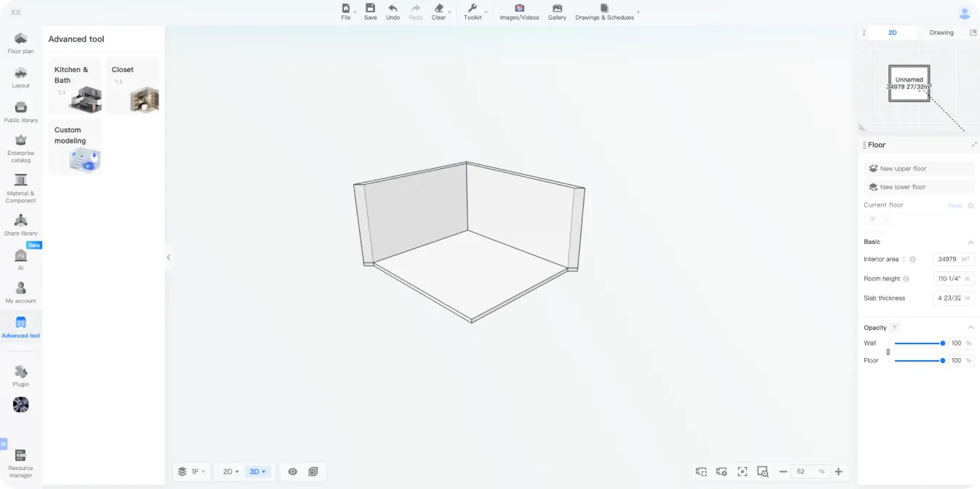Image resolution: width=980 pixels, height=489 pixels.
Task: Collapse the Basic section chevron
Action: click(971, 242)
